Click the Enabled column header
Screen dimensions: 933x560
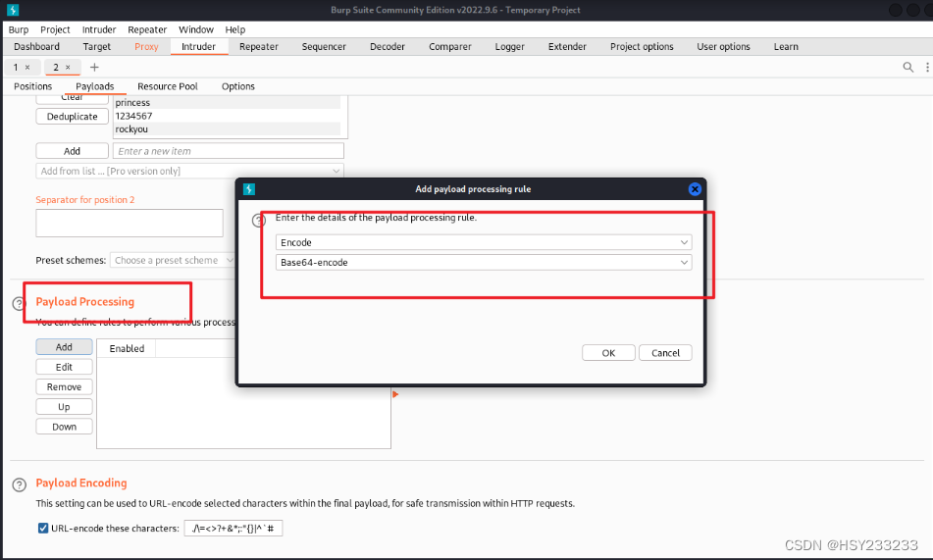(x=127, y=349)
